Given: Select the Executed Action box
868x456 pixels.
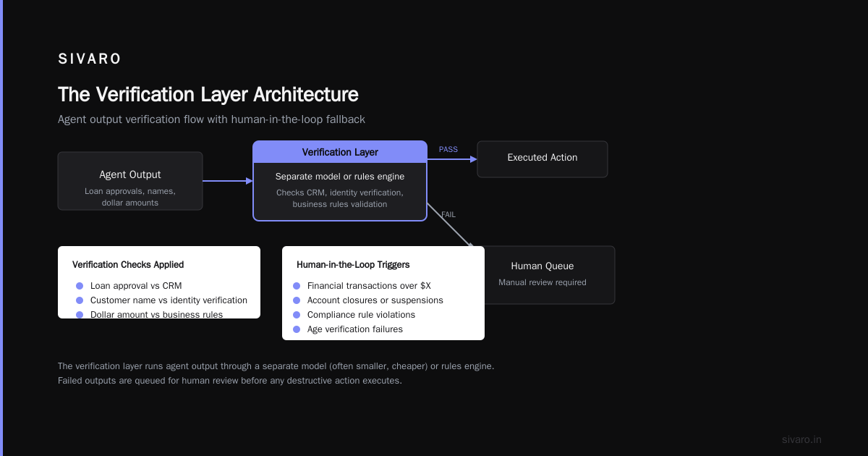Looking at the screenshot, I should click(x=542, y=159).
